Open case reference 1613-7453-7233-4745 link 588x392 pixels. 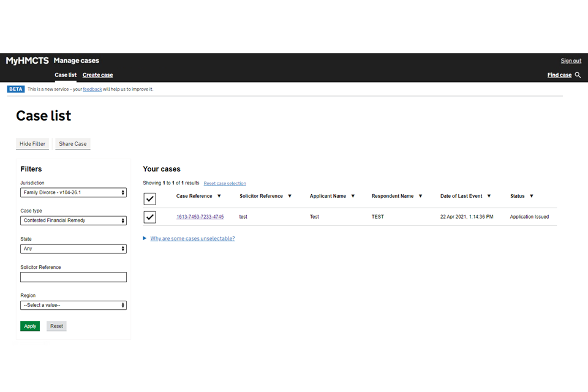point(200,217)
